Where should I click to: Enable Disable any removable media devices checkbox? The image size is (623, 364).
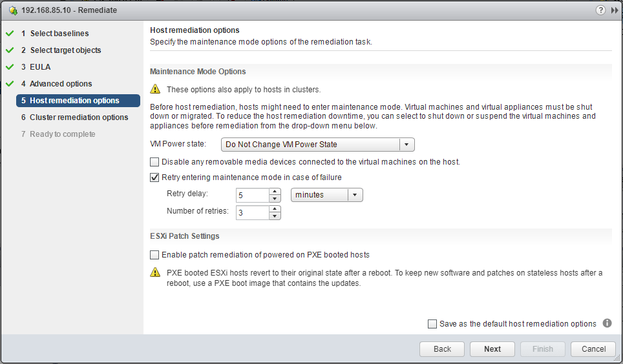tap(154, 162)
